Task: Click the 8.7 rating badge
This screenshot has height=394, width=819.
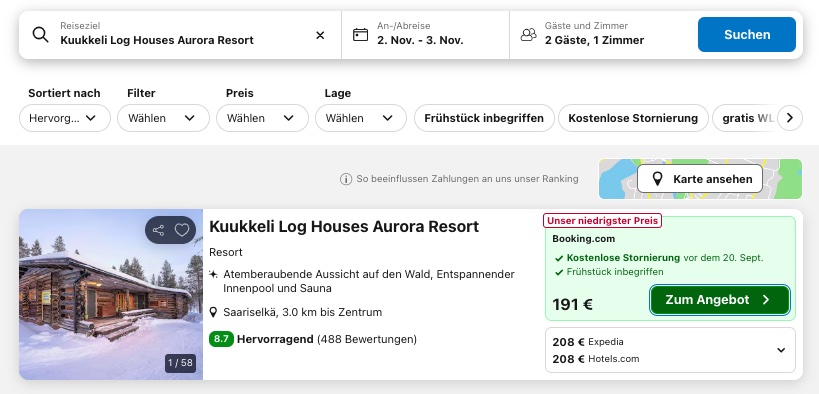Action: pos(221,339)
